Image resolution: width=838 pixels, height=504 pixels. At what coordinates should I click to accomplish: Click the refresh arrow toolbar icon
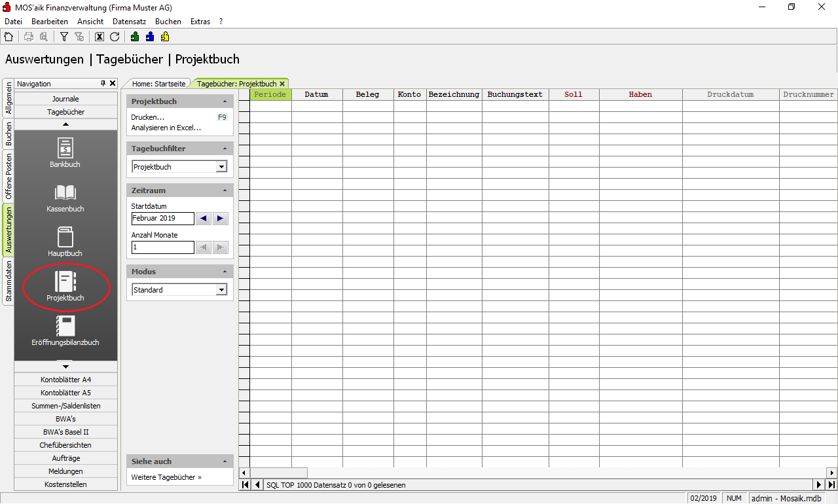click(x=115, y=37)
